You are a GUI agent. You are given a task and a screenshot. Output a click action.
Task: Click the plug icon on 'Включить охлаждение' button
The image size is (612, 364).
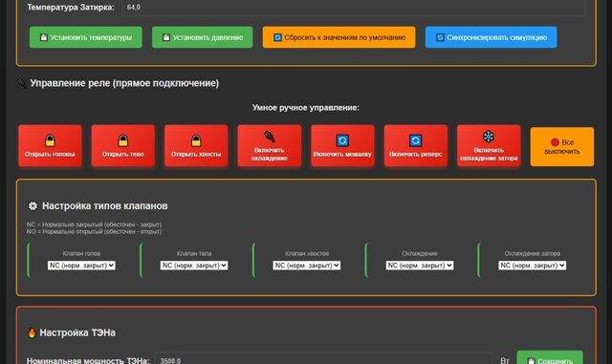click(x=270, y=137)
